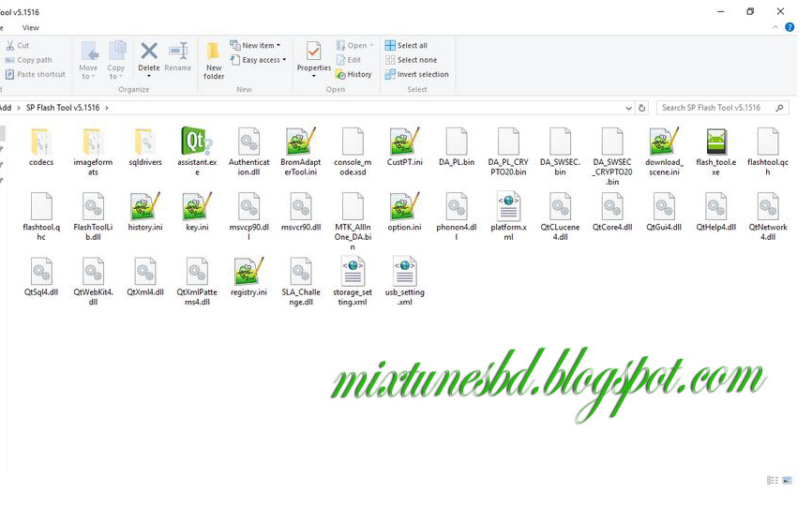Open the Copy to dropdown
812x506 pixels.
click(x=116, y=61)
